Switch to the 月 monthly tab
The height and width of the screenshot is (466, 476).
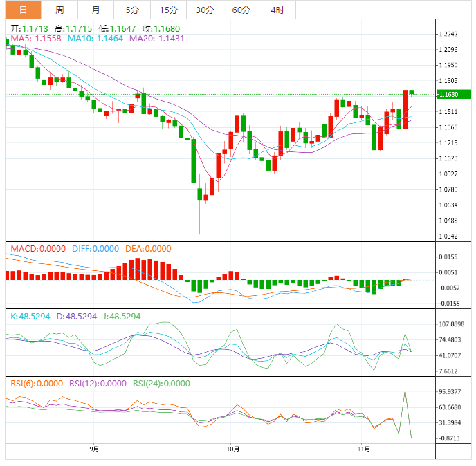[96, 10]
